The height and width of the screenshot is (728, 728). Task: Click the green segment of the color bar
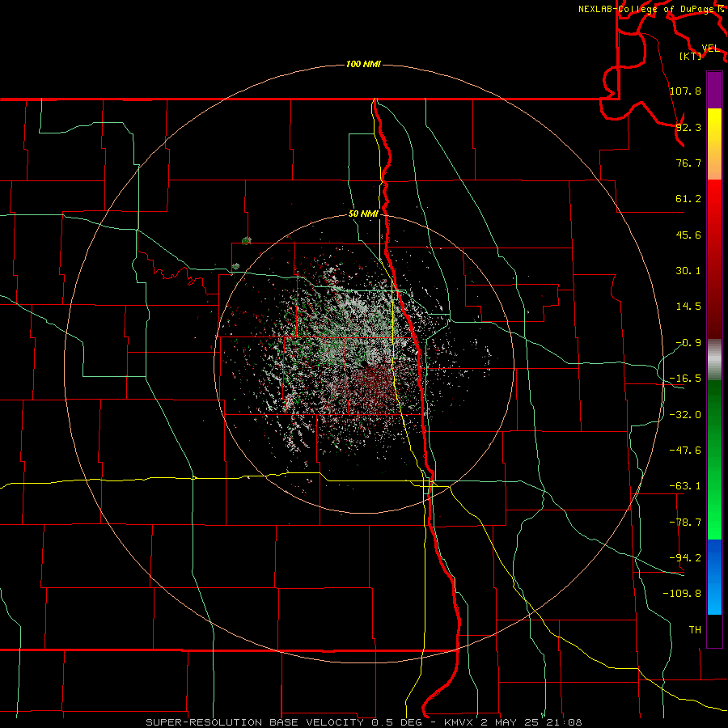click(x=714, y=459)
